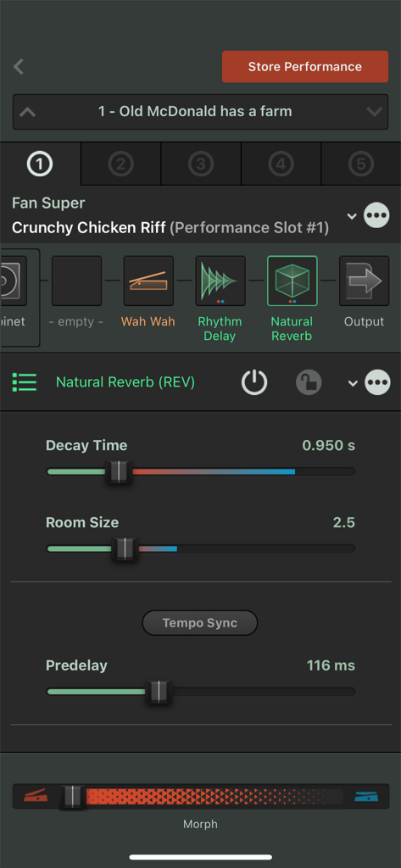This screenshot has height=868, width=401.
Task: Switch to performance slot tab 5
Action: point(361,164)
